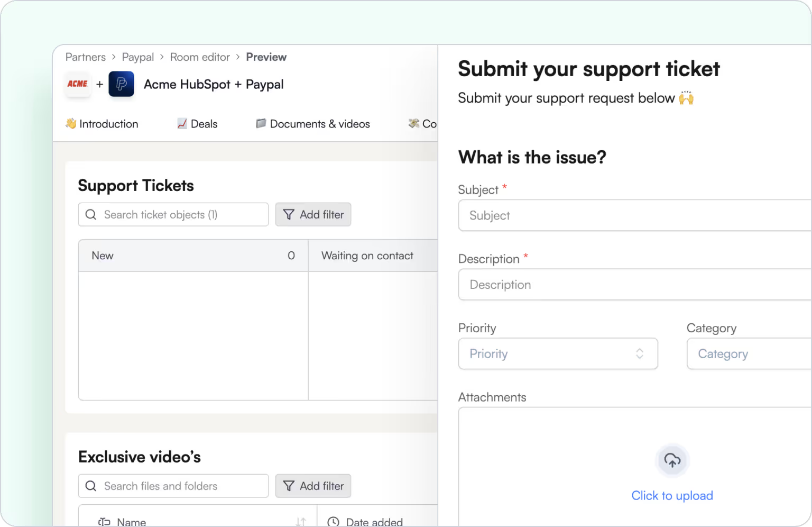Open the Priority dropdown

(558, 354)
